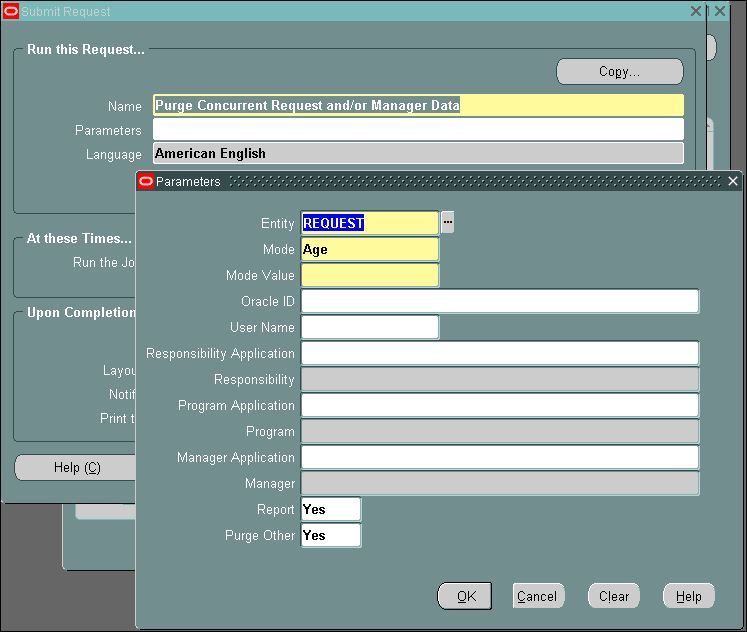
Task: Click the Oracle ID input field
Action: click(500, 301)
